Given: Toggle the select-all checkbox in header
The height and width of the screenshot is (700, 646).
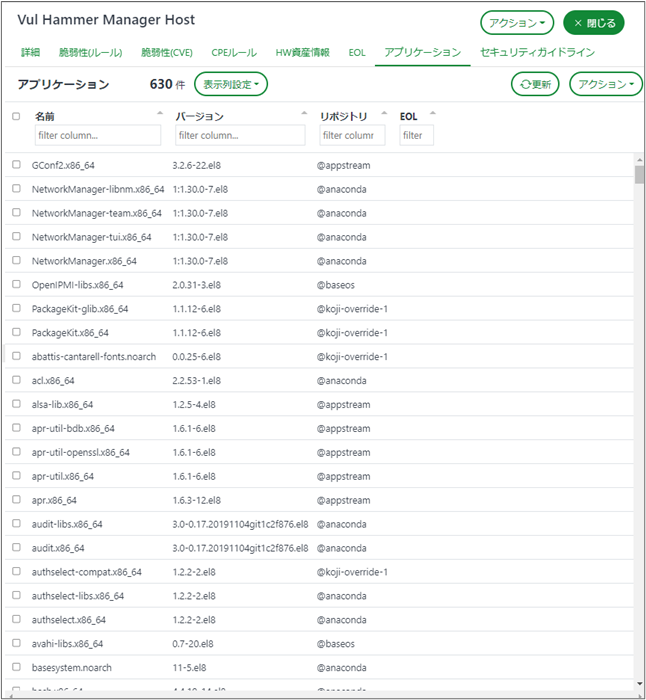Looking at the screenshot, I should (16, 117).
